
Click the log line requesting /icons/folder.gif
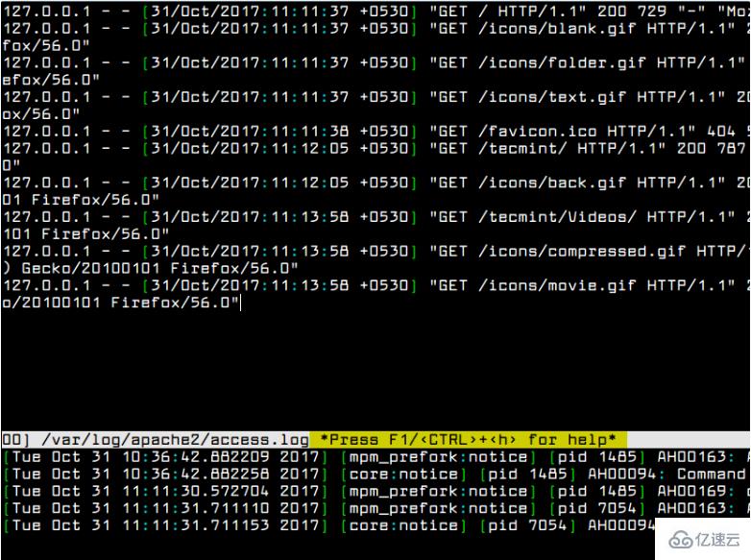pos(375,62)
